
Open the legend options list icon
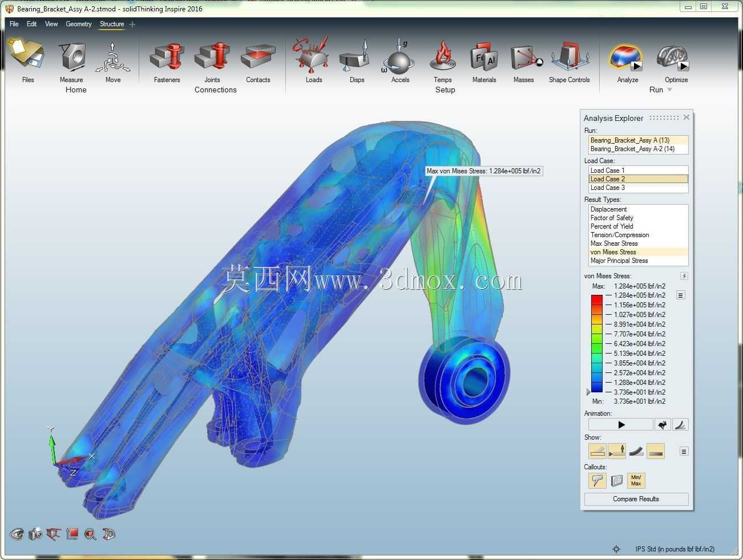click(680, 295)
